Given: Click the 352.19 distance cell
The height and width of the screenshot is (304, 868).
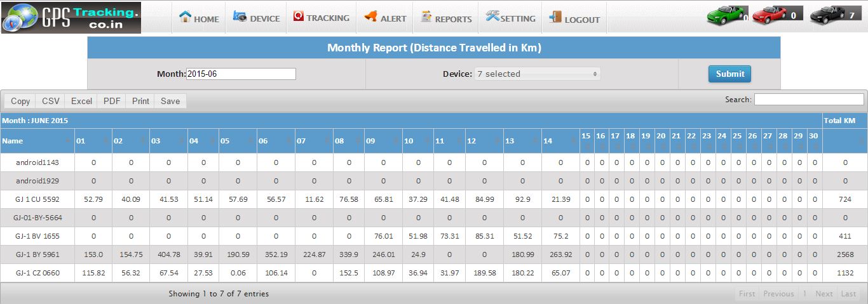Looking at the screenshot, I should click(x=276, y=254).
